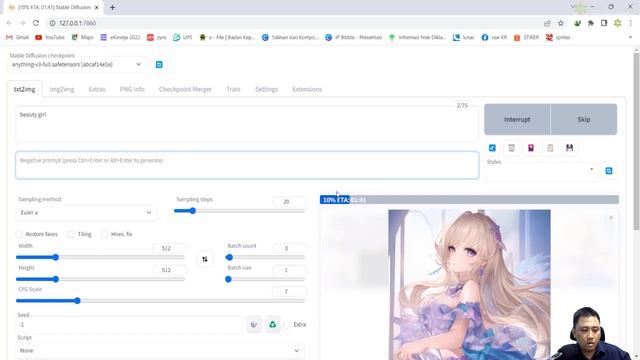Click the clipboard apply-style icon
This screenshot has width=640, height=360.
pyautogui.click(x=550, y=148)
